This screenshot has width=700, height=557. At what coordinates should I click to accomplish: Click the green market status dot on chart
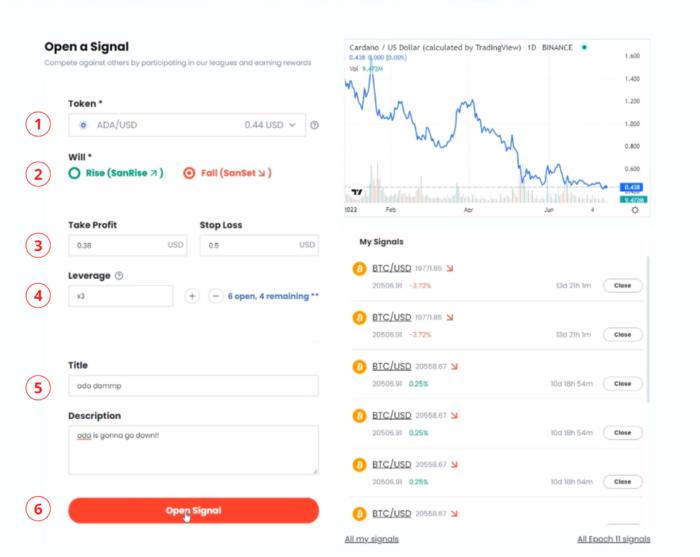point(584,47)
